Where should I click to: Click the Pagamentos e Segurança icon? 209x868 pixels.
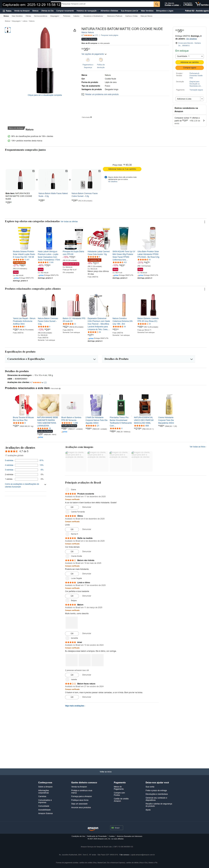click(88, 60)
